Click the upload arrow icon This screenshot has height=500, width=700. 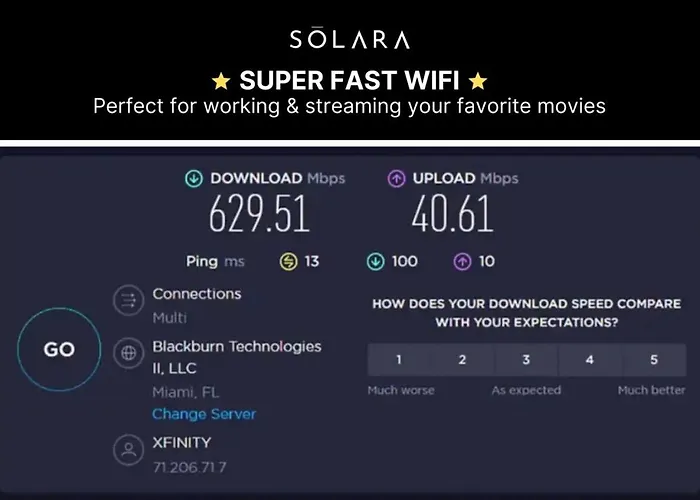click(x=396, y=178)
